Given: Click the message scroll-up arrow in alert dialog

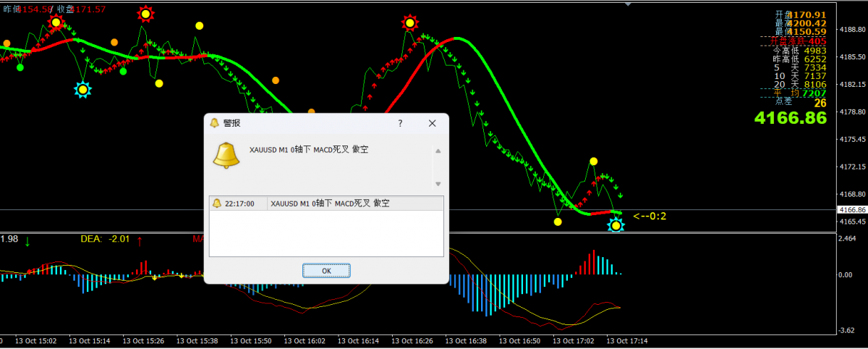Looking at the screenshot, I should (438, 151).
